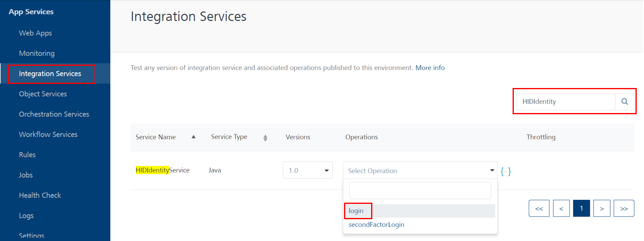Select page 1 in pagination
The height and width of the screenshot is (241, 644).
[x=581, y=208]
